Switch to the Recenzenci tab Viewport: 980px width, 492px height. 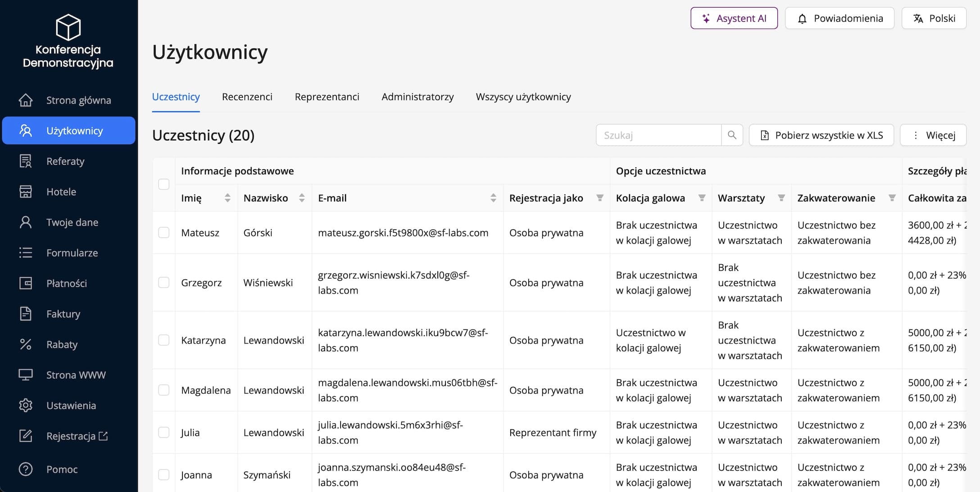247,97
